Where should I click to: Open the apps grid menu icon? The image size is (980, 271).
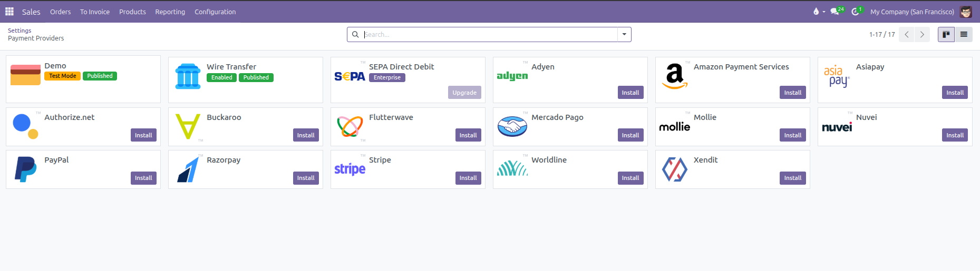[9, 12]
